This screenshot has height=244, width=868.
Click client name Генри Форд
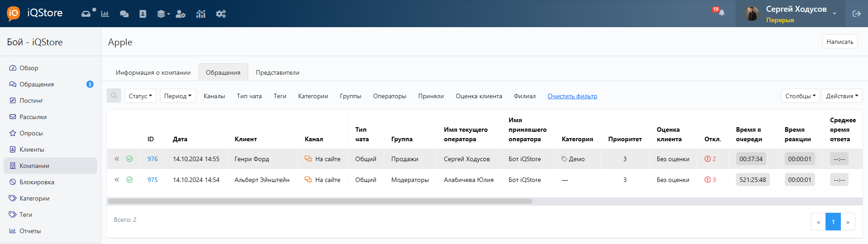(x=252, y=159)
